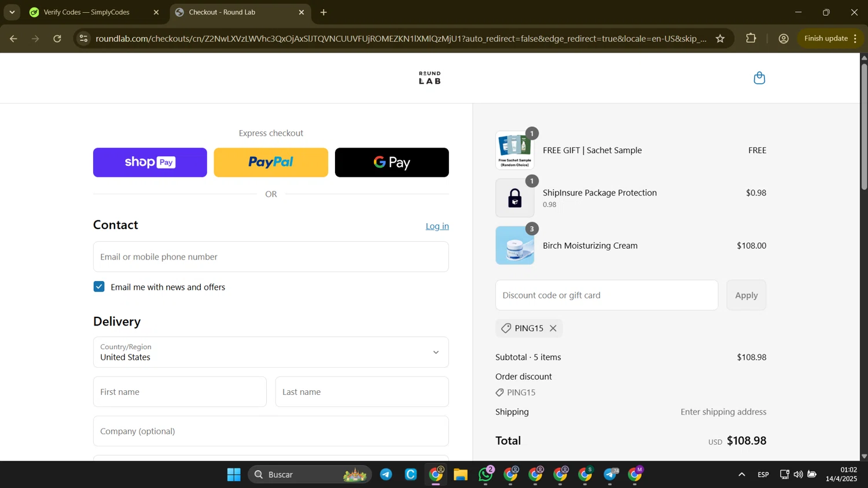Open the tab search dropdown arrow

[x=12, y=12]
